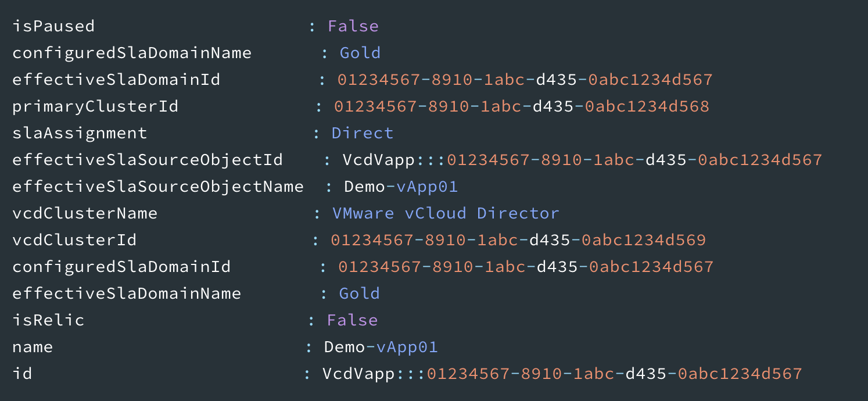Click the effectiveSlaSourceObjectName Demo-vApp01 value
This screenshot has height=401, width=868.
point(401,187)
